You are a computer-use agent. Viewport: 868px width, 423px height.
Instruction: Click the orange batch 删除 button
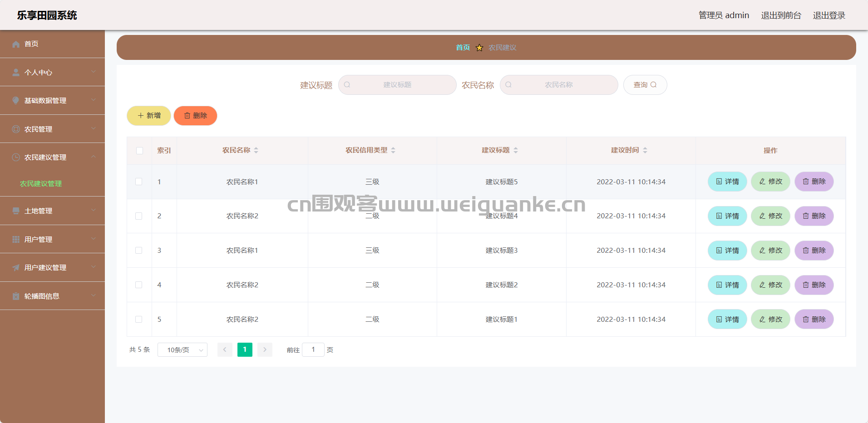coord(196,116)
